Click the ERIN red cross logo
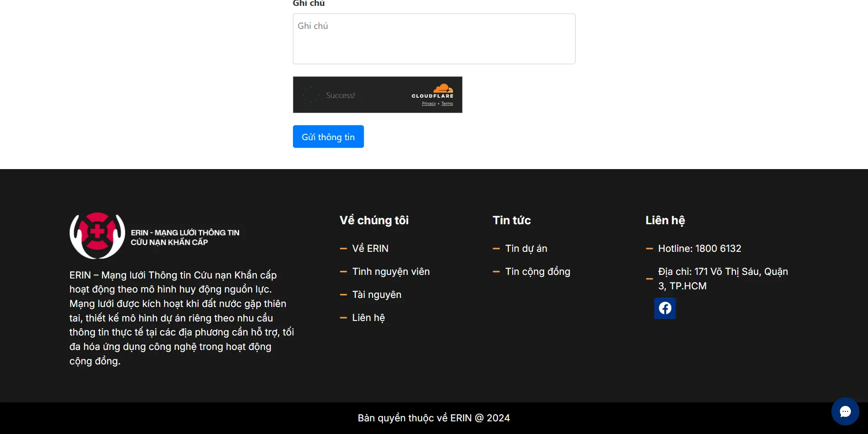 [97, 236]
